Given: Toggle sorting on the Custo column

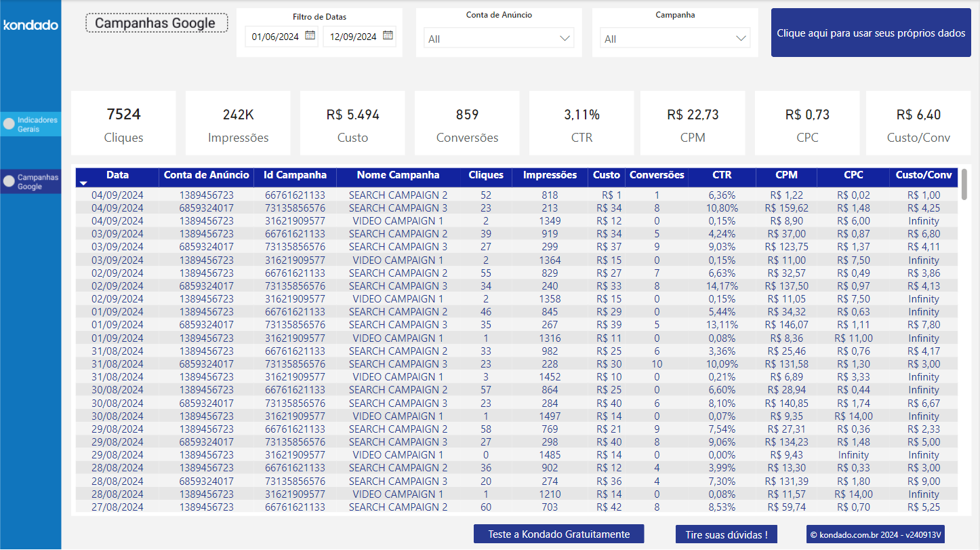Looking at the screenshot, I should click(x=606, y=175).
